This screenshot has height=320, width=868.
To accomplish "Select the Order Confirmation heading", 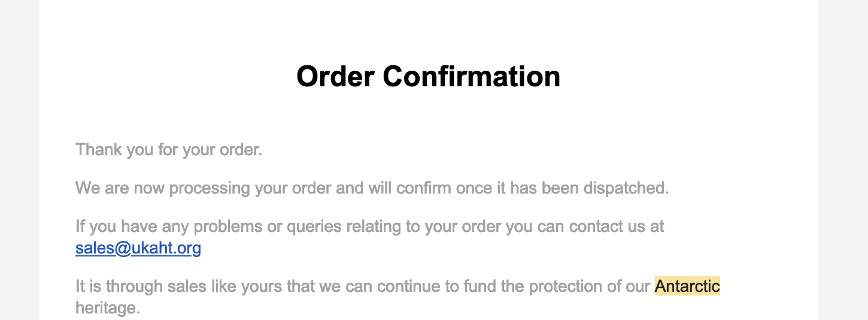I will click(x=429, y=77).
